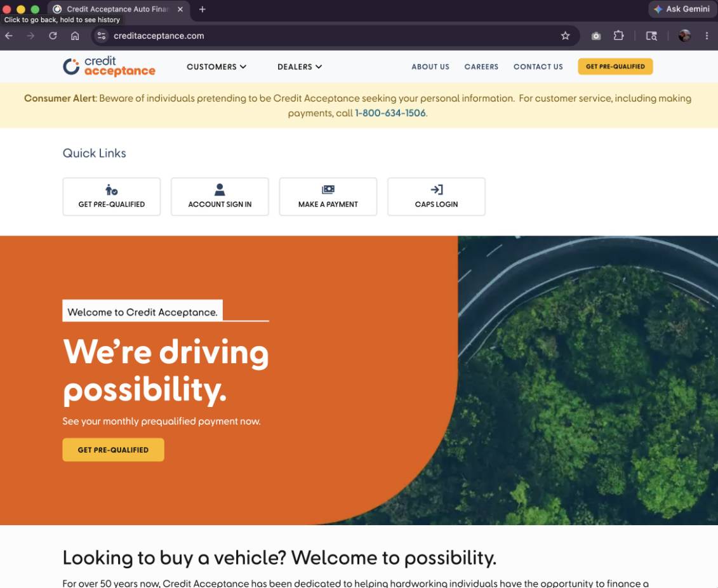
Task: Bookmark this page with the star icon
Action: coord(566,36)
